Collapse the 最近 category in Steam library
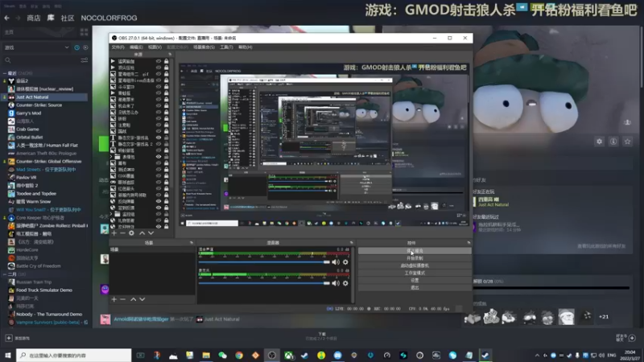 pyautogui.click(x=5, y=73)
